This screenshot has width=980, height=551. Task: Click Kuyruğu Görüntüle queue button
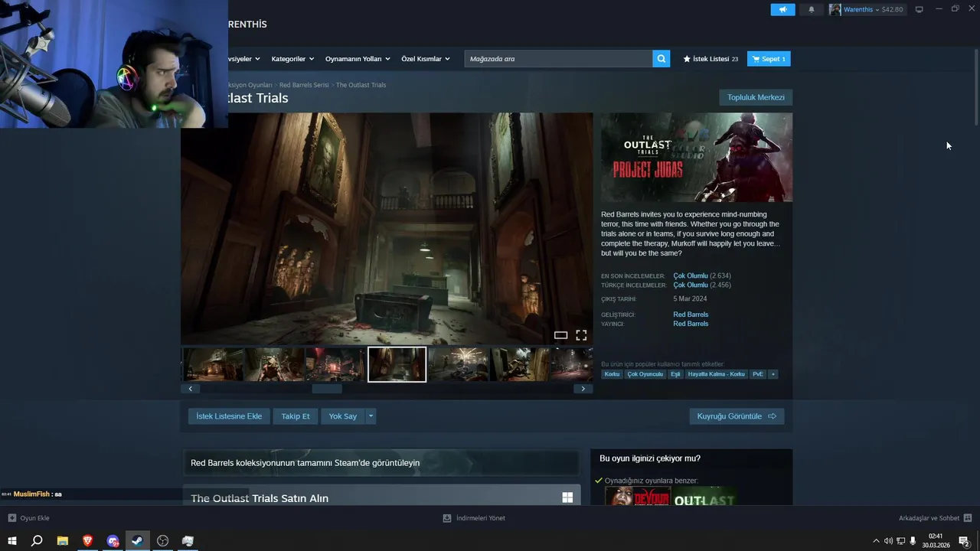[x=737, y=416]
